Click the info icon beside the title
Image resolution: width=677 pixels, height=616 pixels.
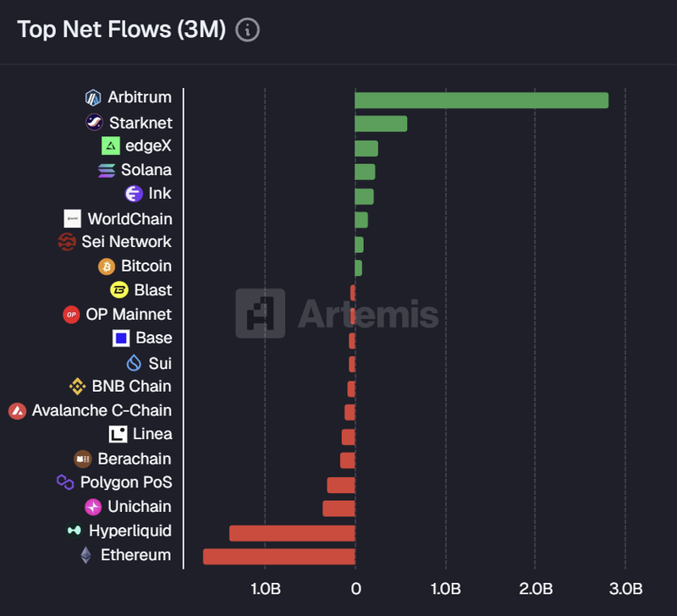coord(247,30)
